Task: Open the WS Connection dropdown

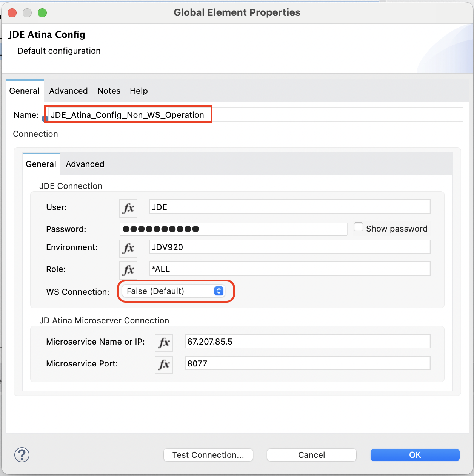Action: [174, 291]
